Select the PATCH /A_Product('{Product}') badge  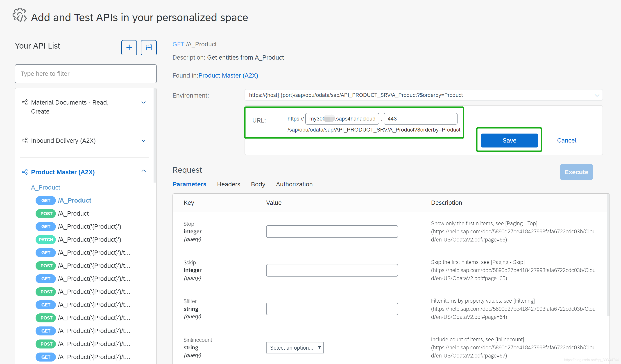[x=45, y=239]
